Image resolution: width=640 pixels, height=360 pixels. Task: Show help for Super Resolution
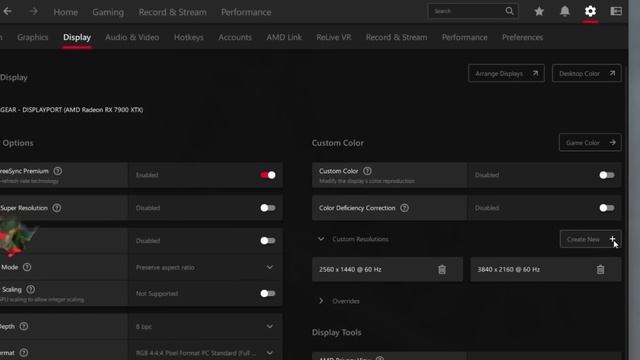pos(57,208)
